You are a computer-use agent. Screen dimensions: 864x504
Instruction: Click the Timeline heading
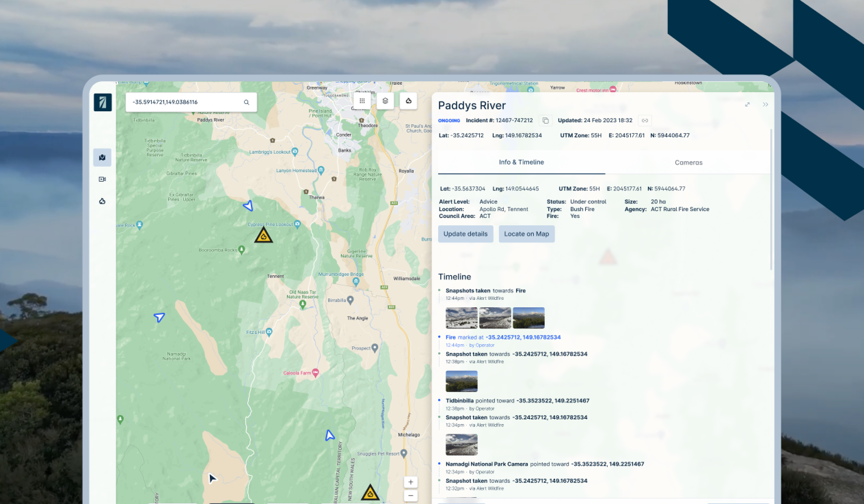(x=455, y=277)
